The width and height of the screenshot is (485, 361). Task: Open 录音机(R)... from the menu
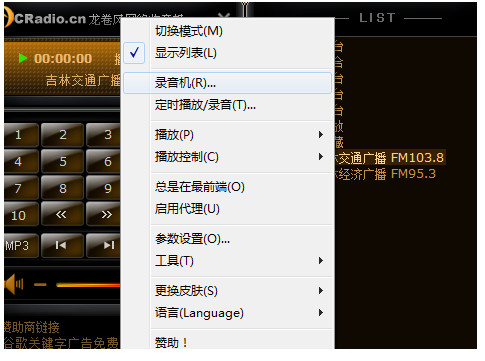click(228, 83)
